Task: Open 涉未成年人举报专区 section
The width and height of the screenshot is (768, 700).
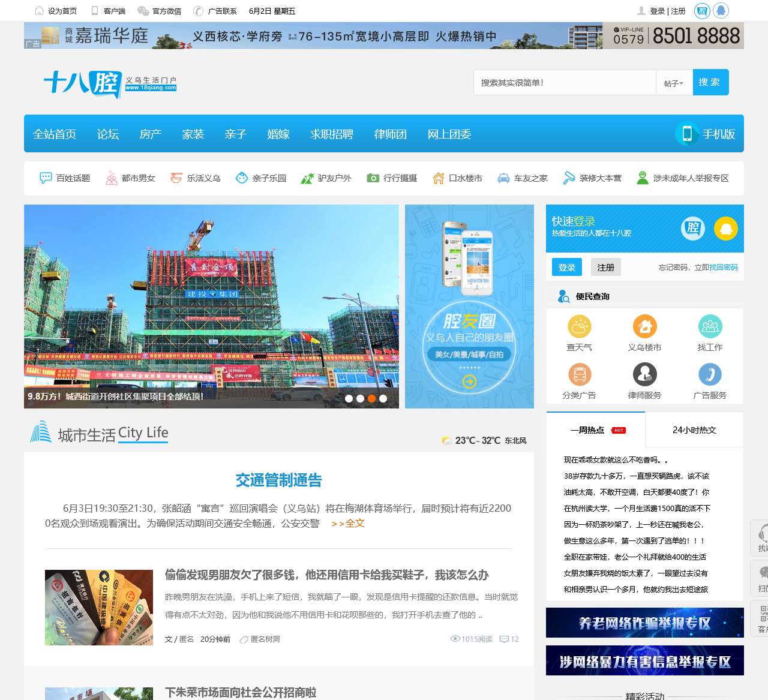Action: 683,178
